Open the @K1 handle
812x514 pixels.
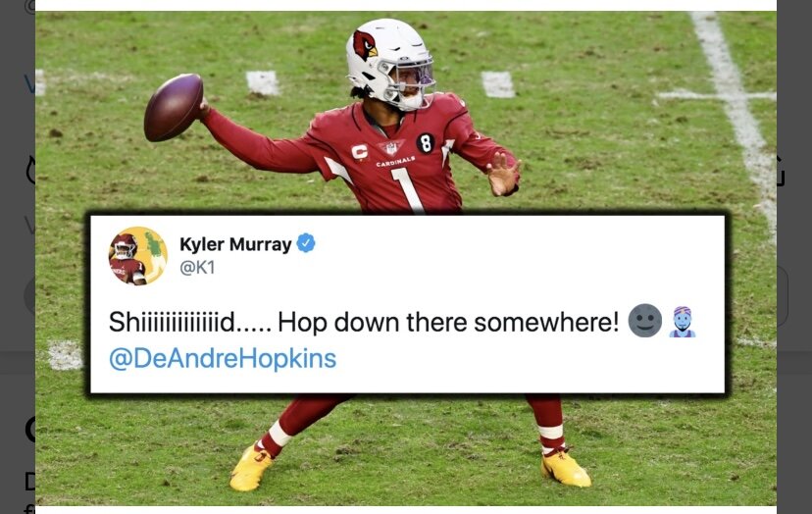click(x=197, y=268)
